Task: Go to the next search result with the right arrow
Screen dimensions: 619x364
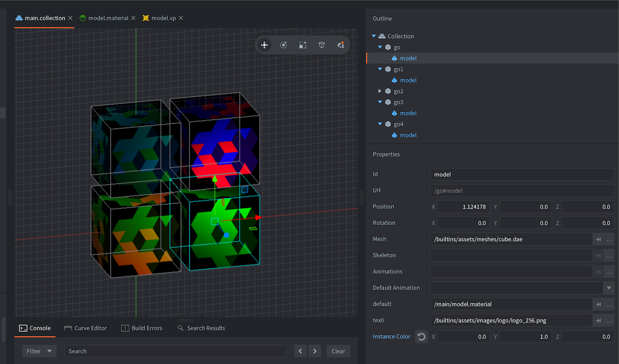Action: [315, 351]
